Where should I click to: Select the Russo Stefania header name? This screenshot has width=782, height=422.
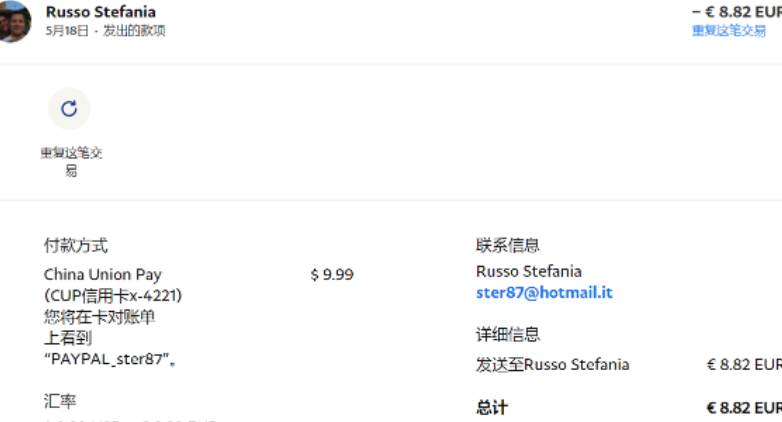[101, 11]
